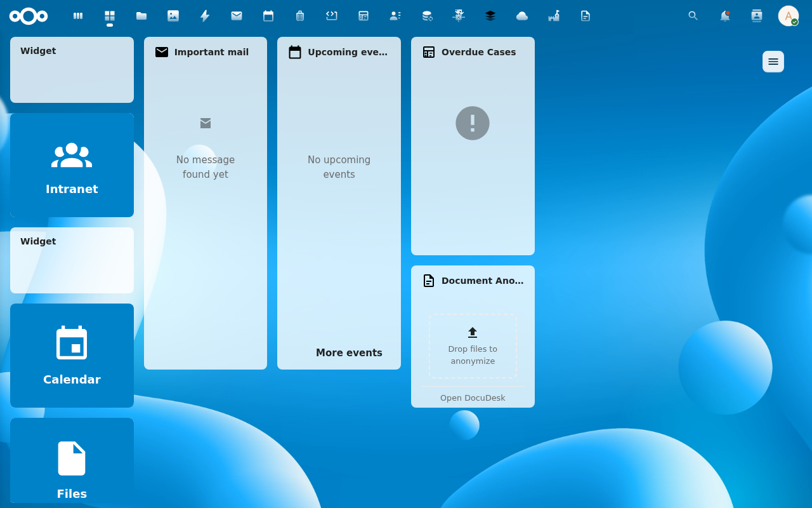Open the castle with flag icon app

[554, 16]
